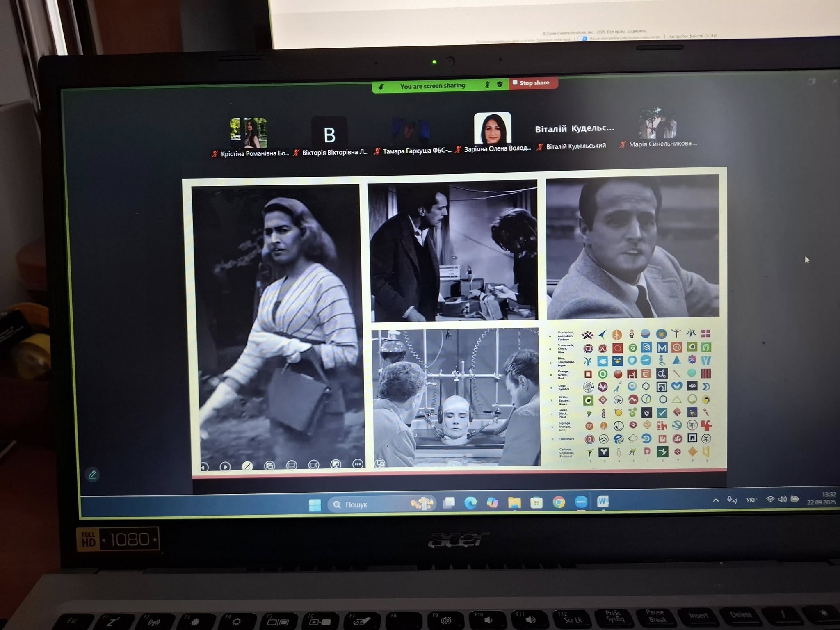
Task: Click the laboratory head experiment photo
Action: click(x=456, y=397)
